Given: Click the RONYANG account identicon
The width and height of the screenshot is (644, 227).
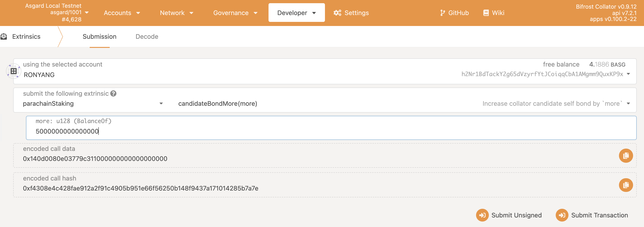Looking at the screenshot, I should 13,71.
